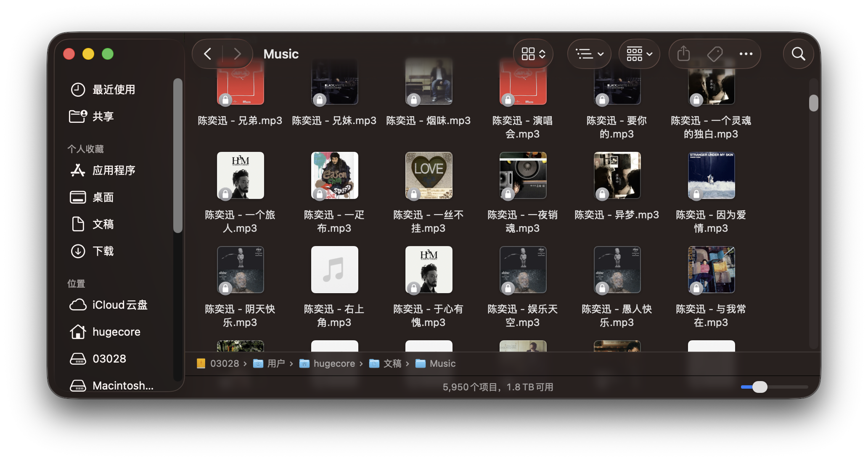This screenshot has height=461, width=868.
Task: Open the icon view switcher dropdown
Action: point(533,54)
